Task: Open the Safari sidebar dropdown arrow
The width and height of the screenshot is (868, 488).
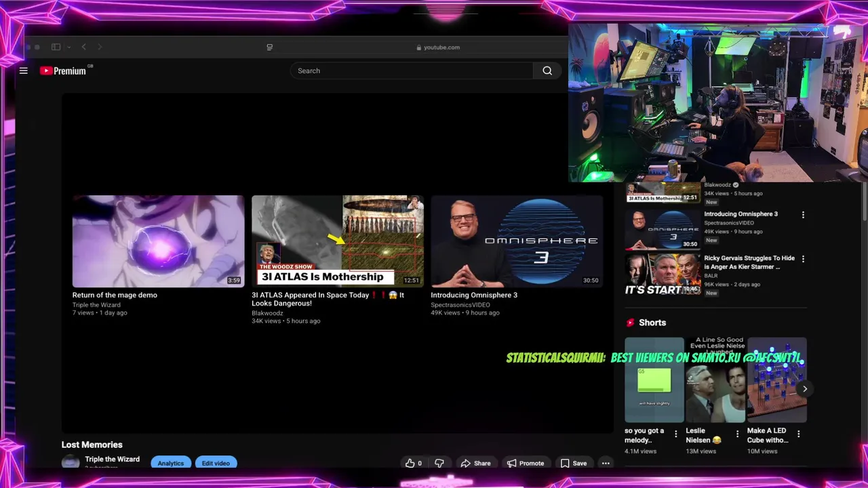Action: point(68,47)
